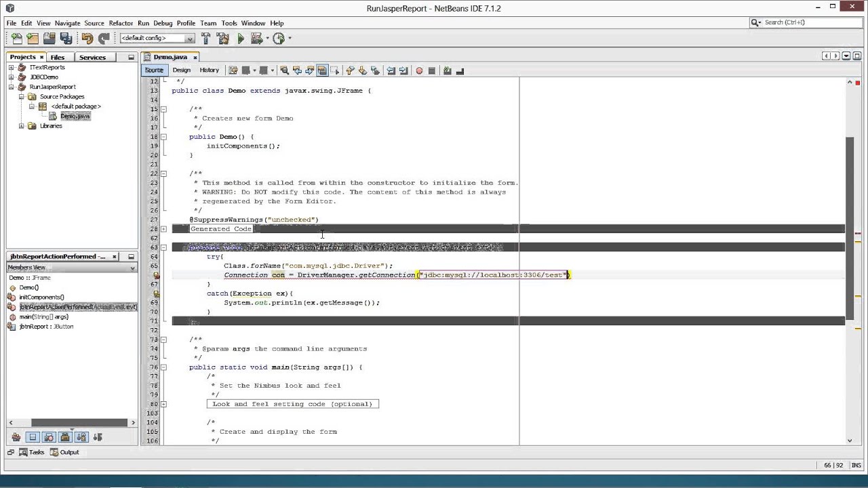868x488 pixels.
Task: Click the Profile Project clock icon
Action: click(279, 39)
